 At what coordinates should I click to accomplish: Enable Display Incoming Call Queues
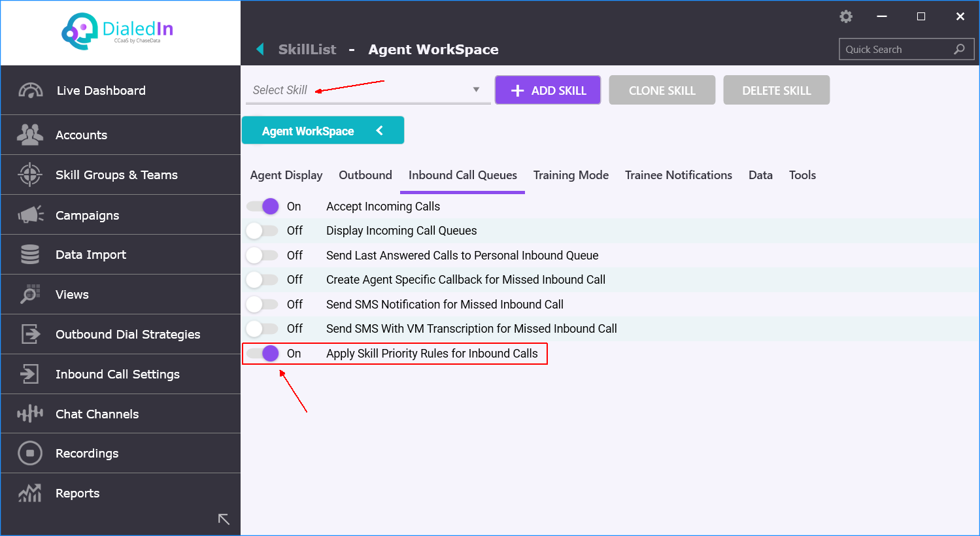[262, 231]
